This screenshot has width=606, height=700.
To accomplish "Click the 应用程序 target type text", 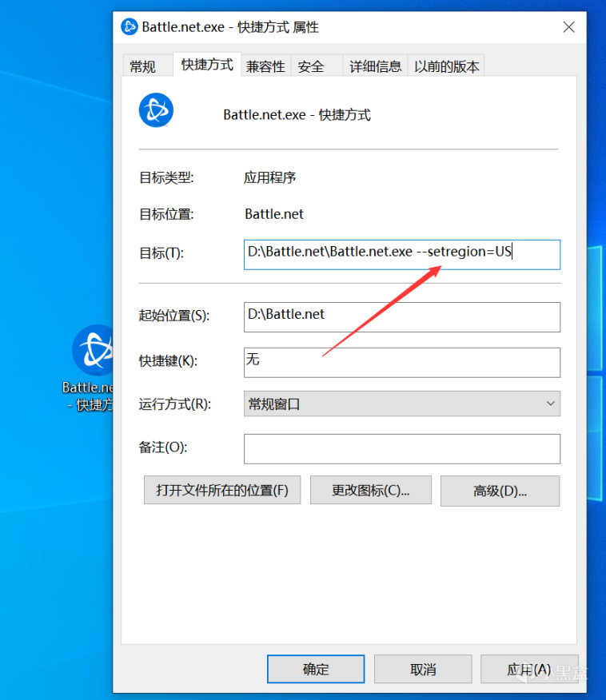I will click(269, 177).
